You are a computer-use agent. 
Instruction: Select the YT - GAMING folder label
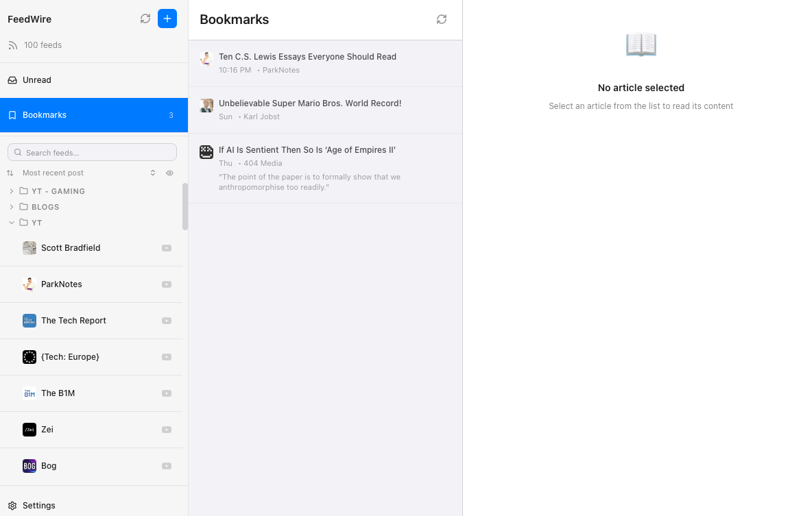pyautogui.click(x=58, y=191)
